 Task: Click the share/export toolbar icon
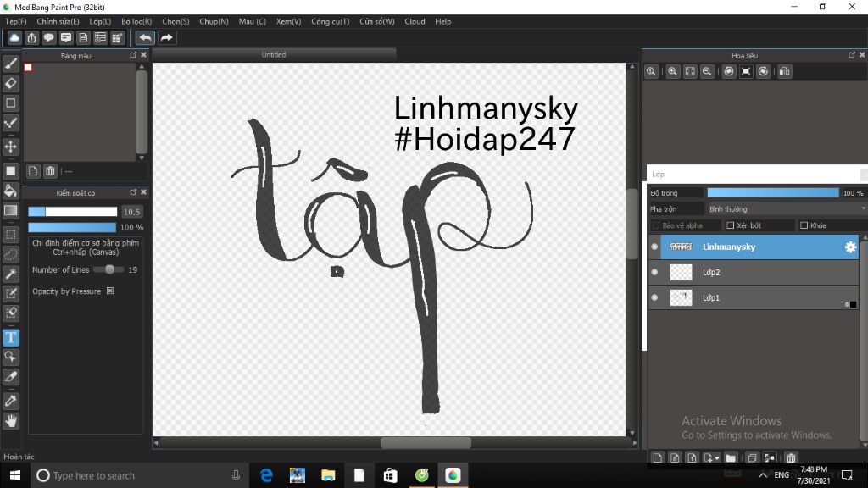(31, 37)
